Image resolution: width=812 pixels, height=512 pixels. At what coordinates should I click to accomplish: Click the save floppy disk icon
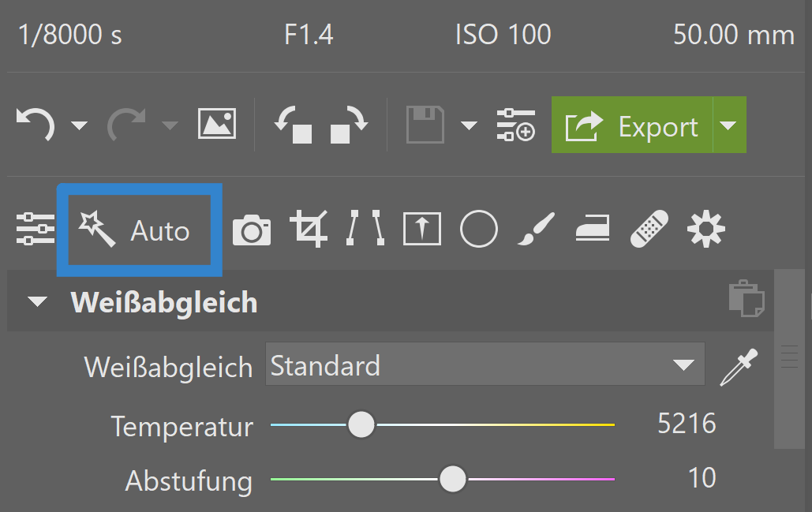coord(425,125)
